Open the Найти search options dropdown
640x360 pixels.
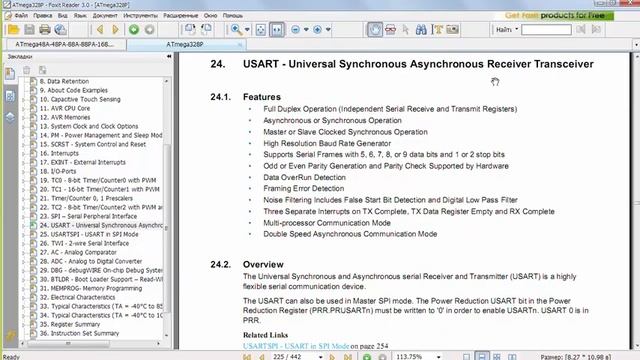pos(516,29)
